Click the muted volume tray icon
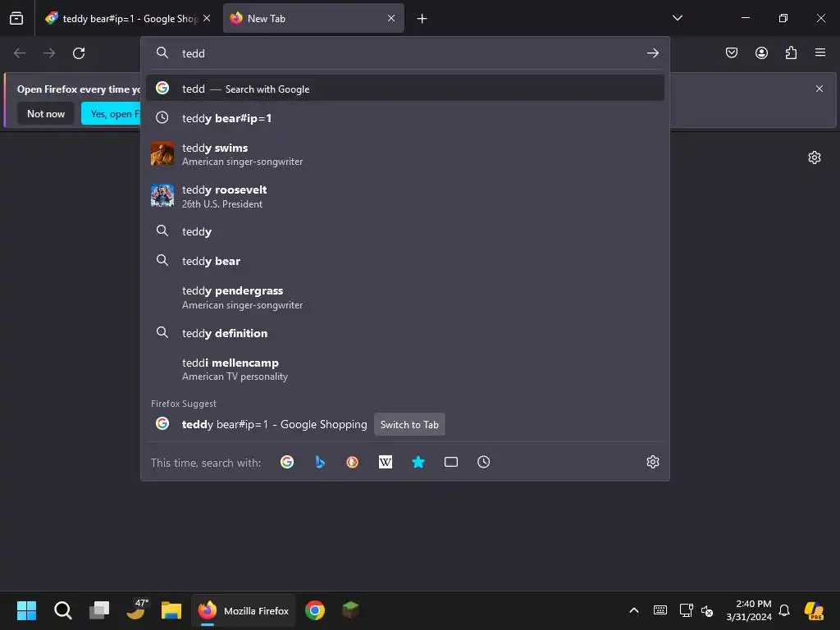Screen dimensions: 840x630 (x=707, y=610)
